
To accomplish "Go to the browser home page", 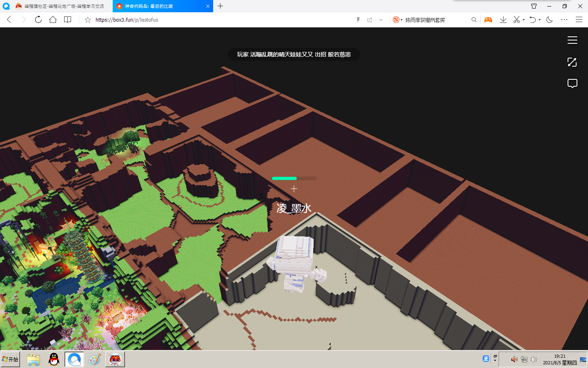I will [x=53, y=20].
